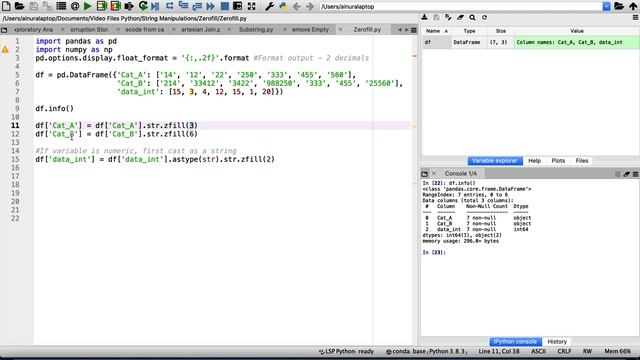Save the current file using toolbar icon
Viewport: 640px width, 360px height.
[x=33, y=6]
